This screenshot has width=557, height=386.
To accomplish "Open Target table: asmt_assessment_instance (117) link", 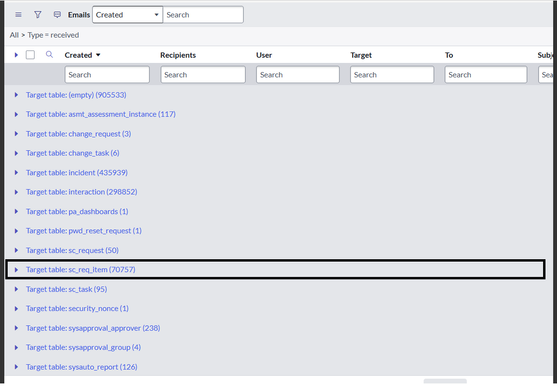I will click(x=101, y=114).
